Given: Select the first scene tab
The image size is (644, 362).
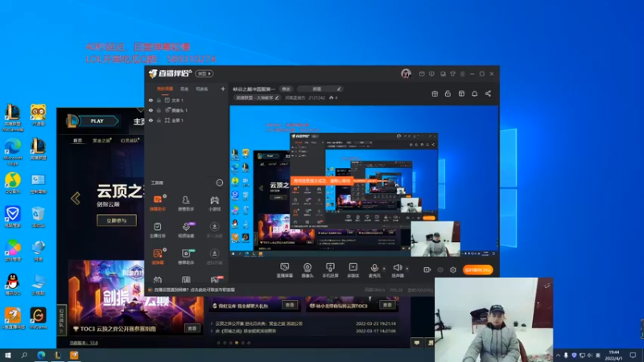Looking at the screenshot, I should (x=165, y=89).
